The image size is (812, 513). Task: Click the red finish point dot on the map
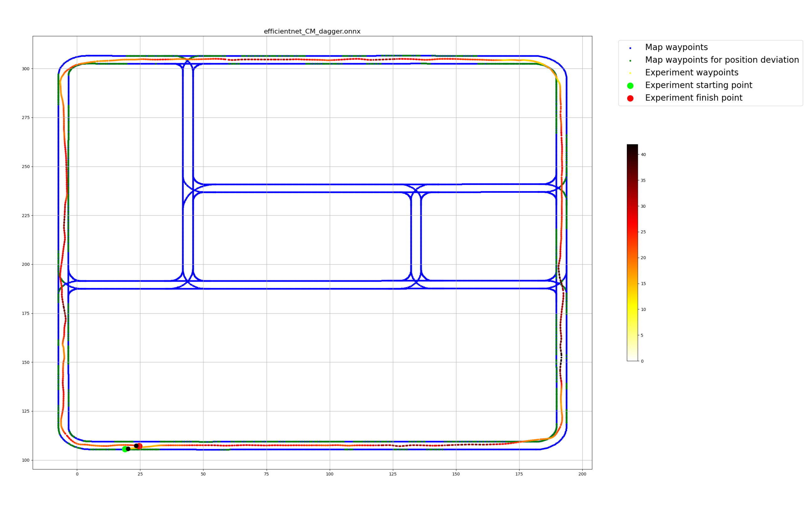click(140, 446)
